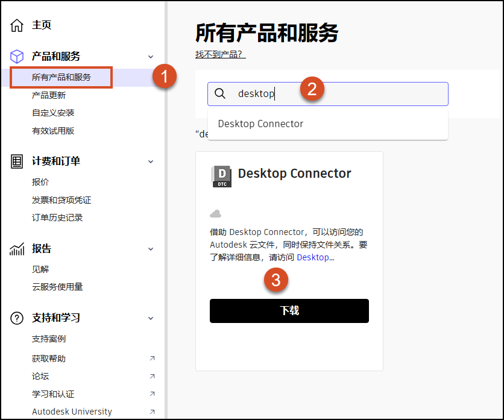The height and width of the screenshot is (420, 504).
Task: Open 学习和认证 link in sidebar
Action: pyautogui.click(x=53, y=393)
